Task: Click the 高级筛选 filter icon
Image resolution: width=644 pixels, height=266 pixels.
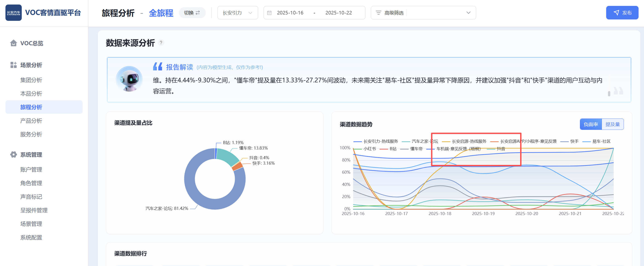Action: pyautogui.click(x=379, y=13)
